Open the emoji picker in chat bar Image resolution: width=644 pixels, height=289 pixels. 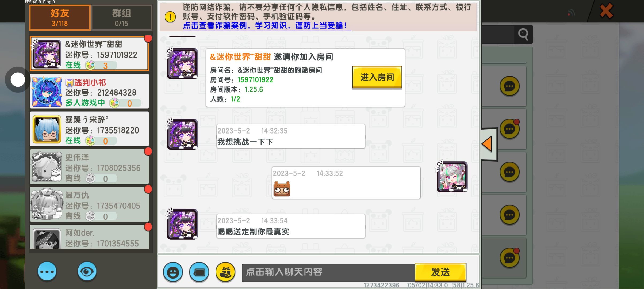[173, 272]
